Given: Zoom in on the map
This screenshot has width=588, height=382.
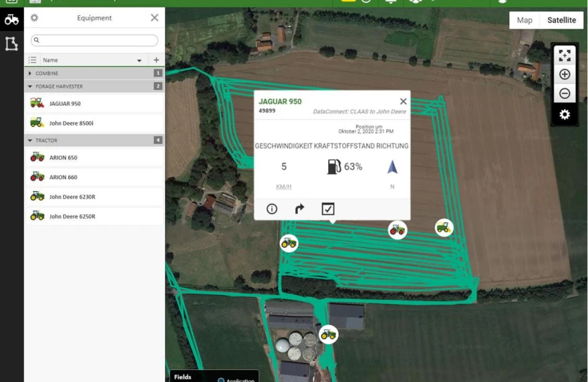Looking at the screenshot, I should (x=565, y=74).
